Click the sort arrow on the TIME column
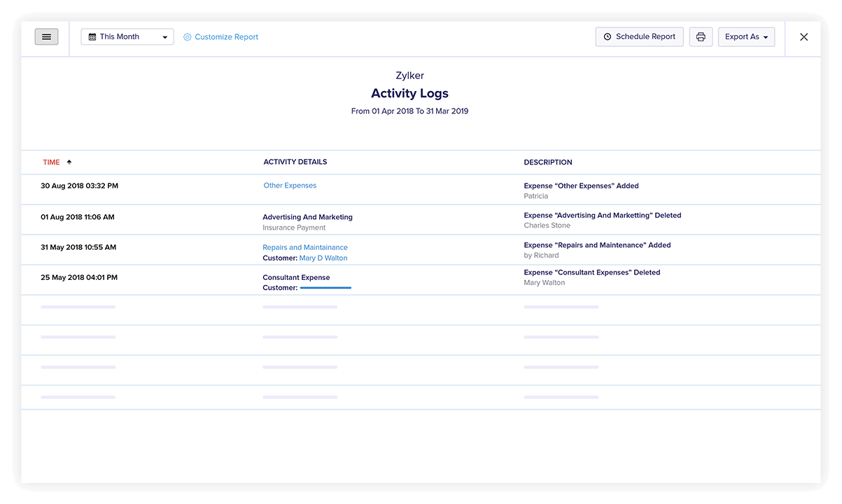 tap(69, 162)
